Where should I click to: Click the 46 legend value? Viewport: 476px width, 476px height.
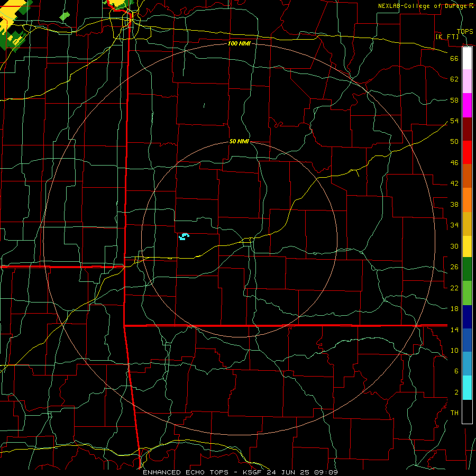[454, 162]
